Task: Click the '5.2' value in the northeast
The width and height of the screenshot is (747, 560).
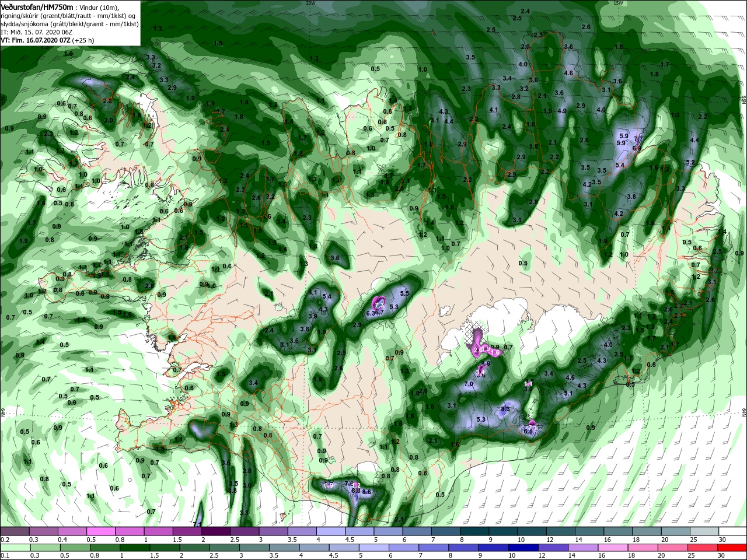Action: 690,162
